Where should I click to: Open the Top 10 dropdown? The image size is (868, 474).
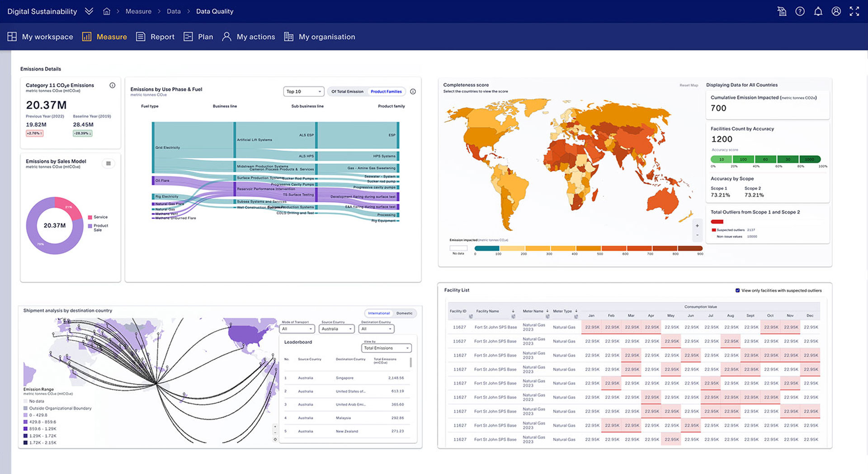[x=304, y=92]
